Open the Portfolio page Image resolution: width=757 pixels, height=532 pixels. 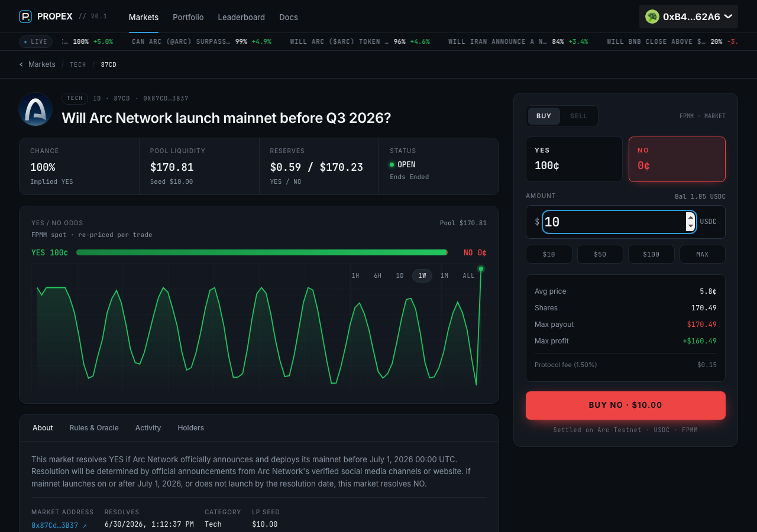pos(188,17)
